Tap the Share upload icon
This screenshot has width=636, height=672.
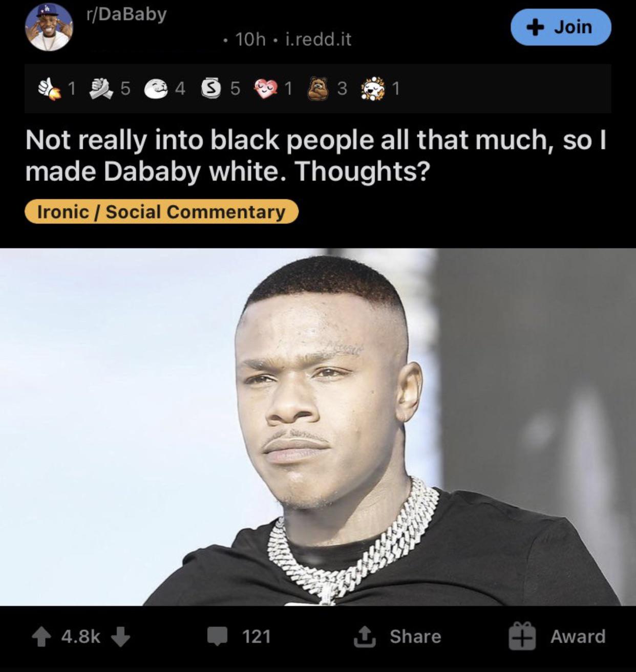(365, 637)
